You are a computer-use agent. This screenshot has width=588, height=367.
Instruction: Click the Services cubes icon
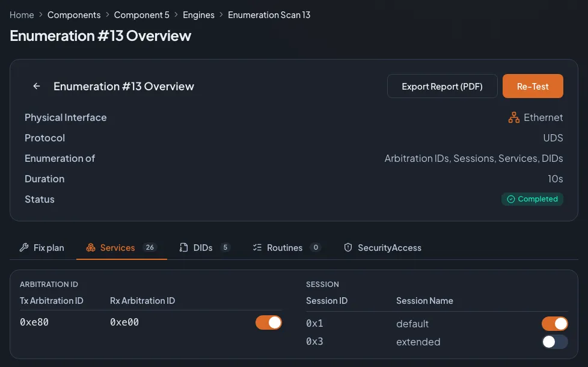pyautogui.click(x=91, y=247)
